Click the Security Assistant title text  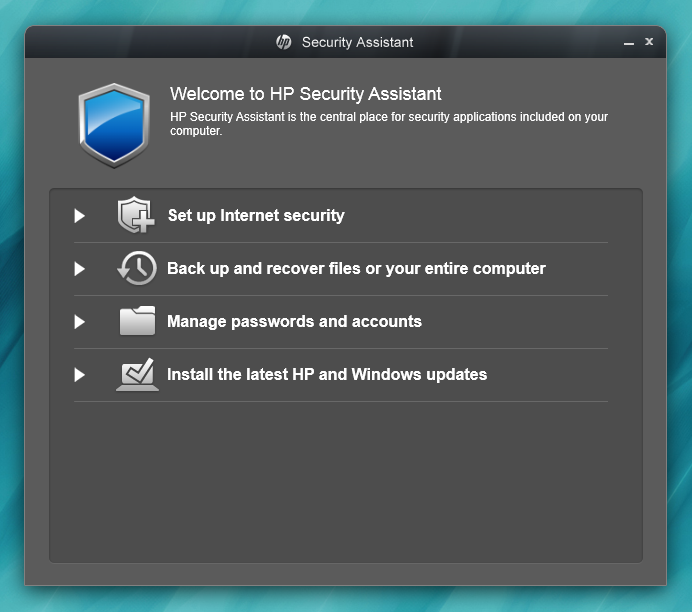pos(357,42)
